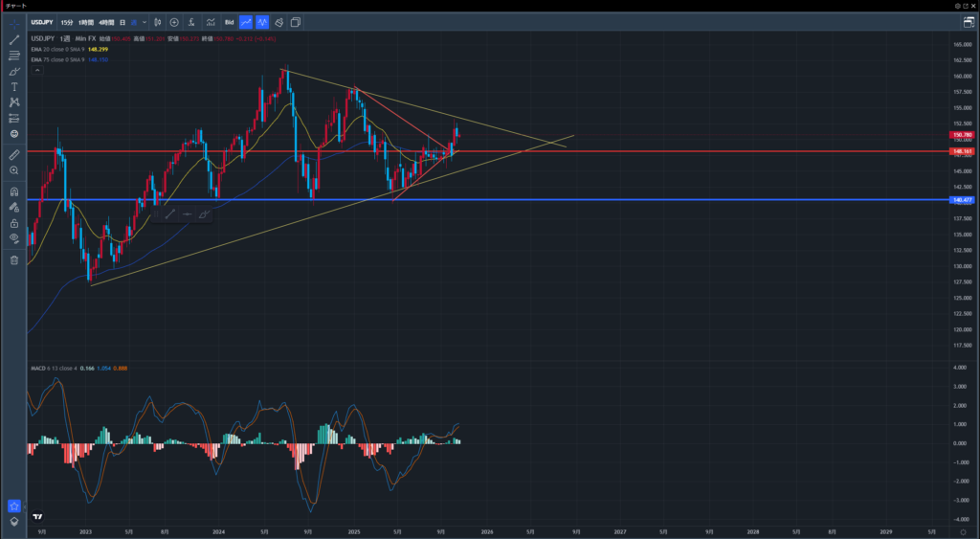Open the Bid price type selector
This screenshot has height=539, width=980.
229,21
